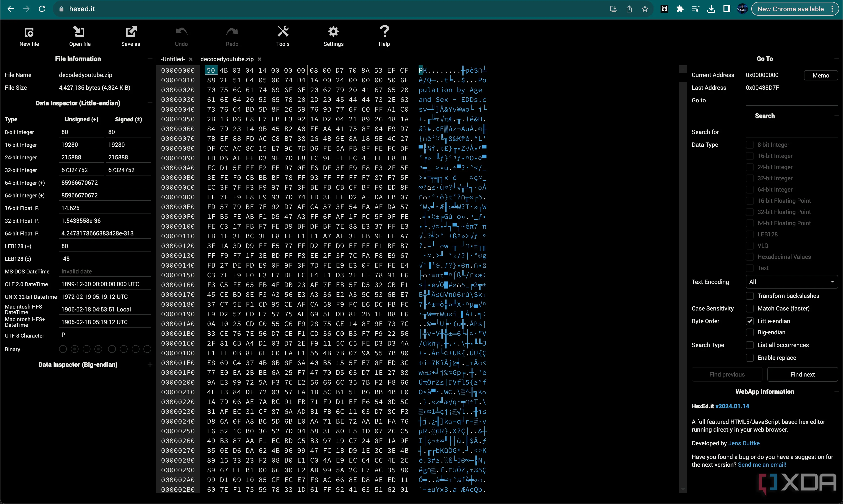This screenshot has width=843, height=504.
Task: Click the address bar hexed.it
Action: [81, 9]
